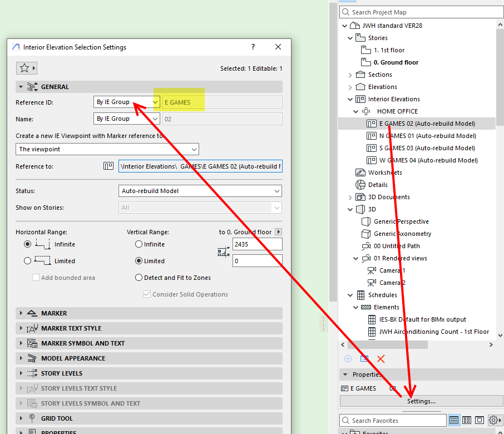The height and width of the screenshot is (434, 504).
Task: Select E GAMES 02 interior elevation
Action: (427, 124)
